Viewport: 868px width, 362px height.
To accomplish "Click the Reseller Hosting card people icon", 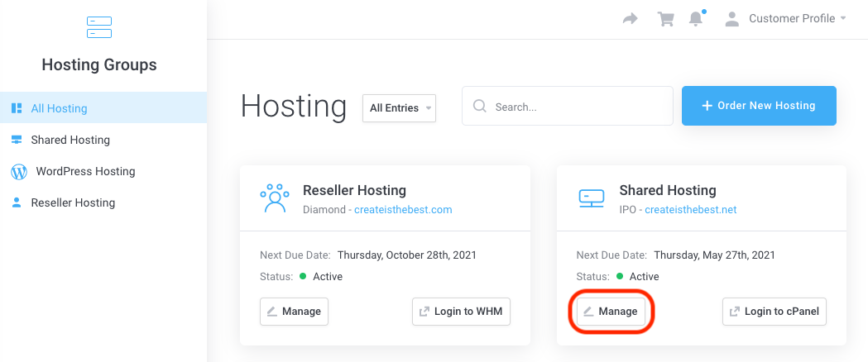I will tap(274, 199).
